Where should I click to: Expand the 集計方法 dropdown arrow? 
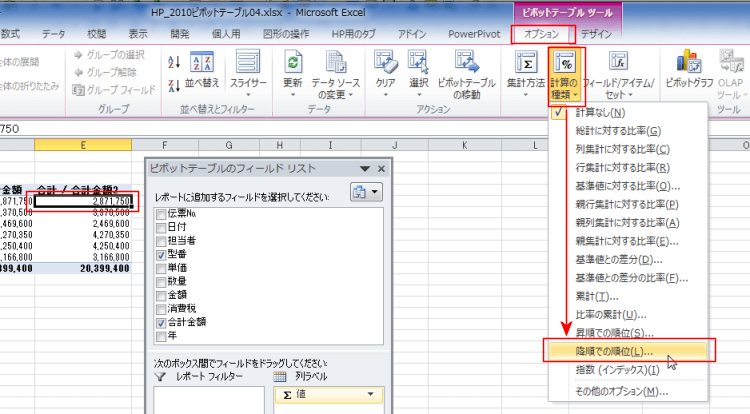click(x=526, y=95)
